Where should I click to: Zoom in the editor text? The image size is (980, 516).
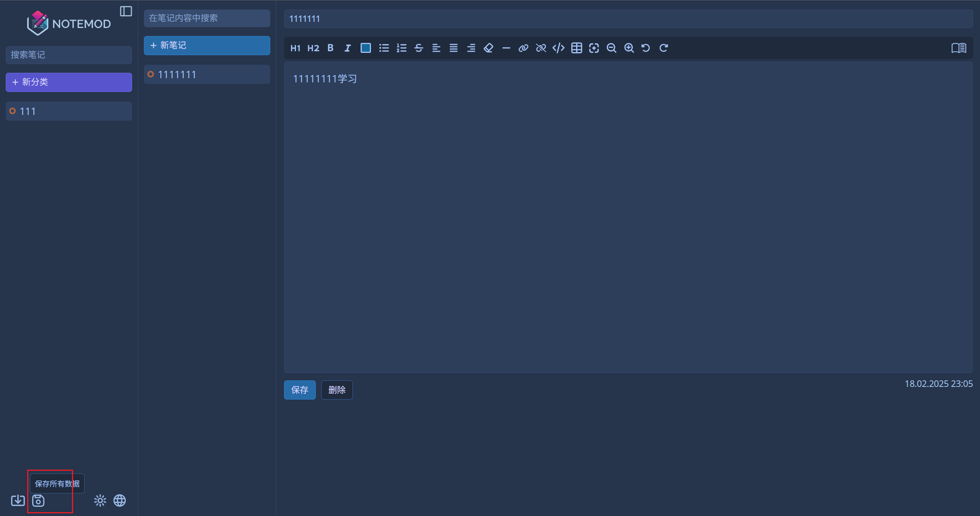[x=629, y=48]
